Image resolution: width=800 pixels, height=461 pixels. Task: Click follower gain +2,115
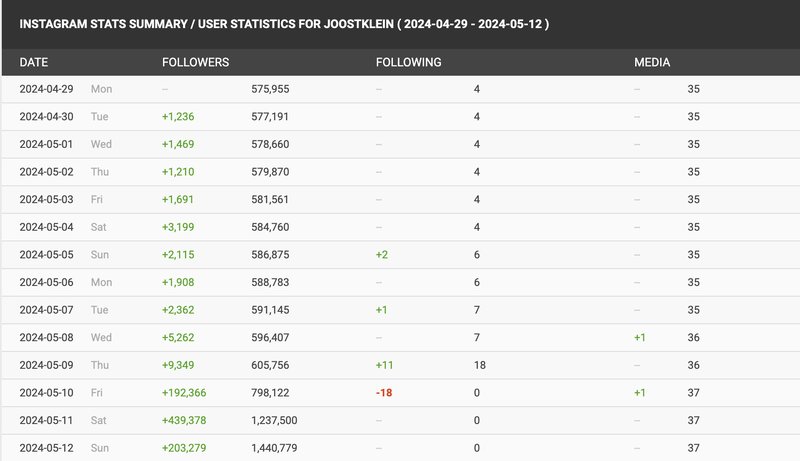pyautogui.click(x=178, y=254)
